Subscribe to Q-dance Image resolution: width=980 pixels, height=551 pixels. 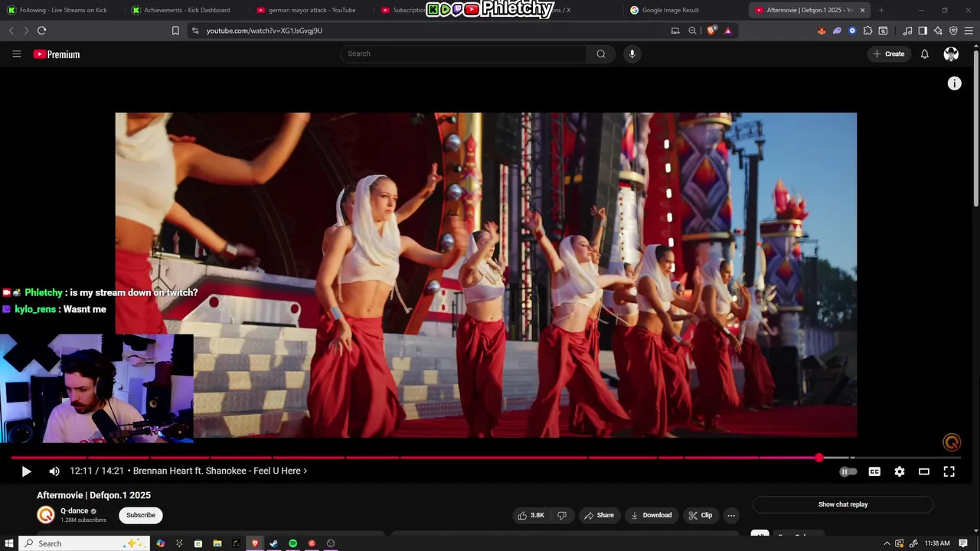click(141, 515)
